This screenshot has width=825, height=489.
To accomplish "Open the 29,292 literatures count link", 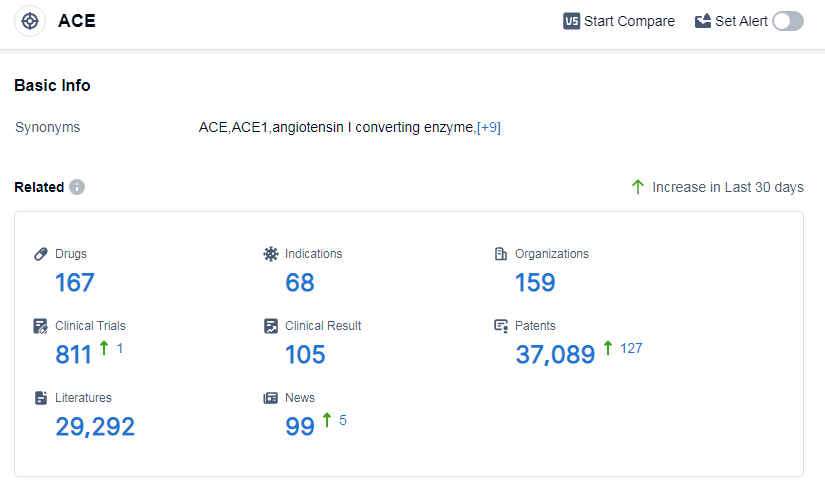I will 95,427.
